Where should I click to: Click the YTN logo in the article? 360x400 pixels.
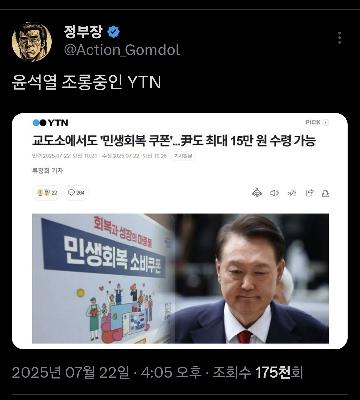(x=50, y=123)
